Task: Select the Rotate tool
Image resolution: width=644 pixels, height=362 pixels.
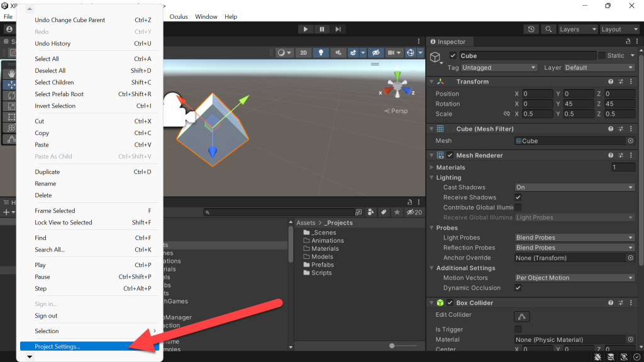Action: 11,96
